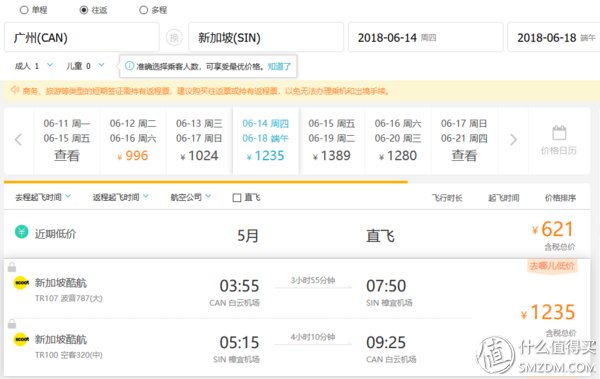600x379 pixels.
Task: Select the 06-12 date tab priced ¥996
Action: pos(133,140)
